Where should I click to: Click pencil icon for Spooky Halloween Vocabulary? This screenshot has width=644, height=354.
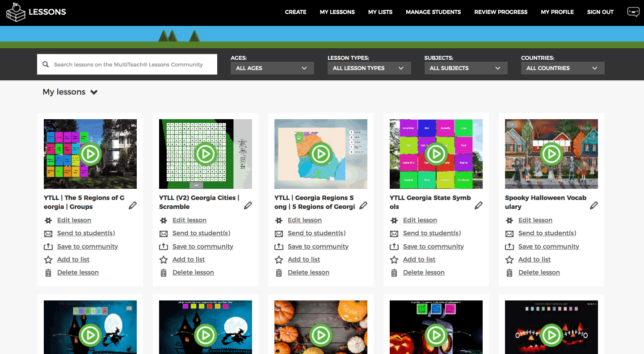594,205
